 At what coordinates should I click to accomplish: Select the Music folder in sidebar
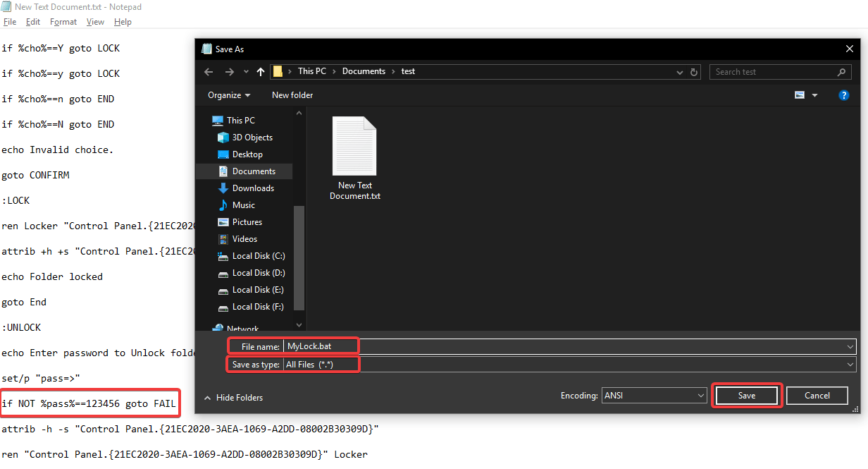(x=243, y=205)
